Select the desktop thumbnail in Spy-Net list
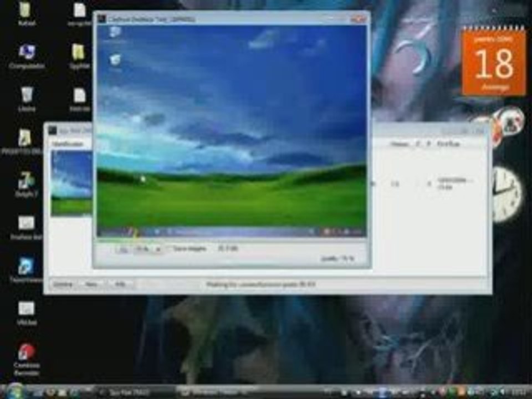Viewport: 532px width, 399px height. pos(71,183)
